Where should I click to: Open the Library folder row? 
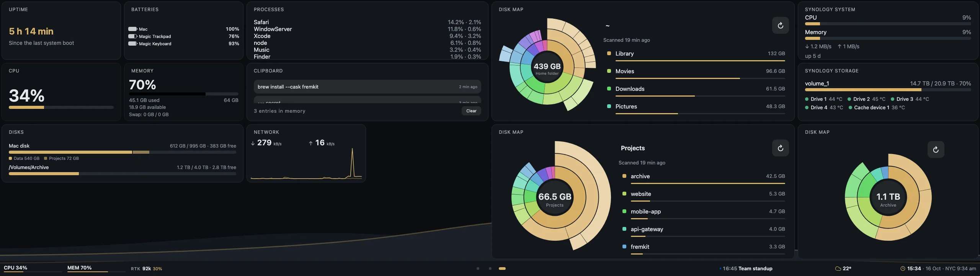696,55
